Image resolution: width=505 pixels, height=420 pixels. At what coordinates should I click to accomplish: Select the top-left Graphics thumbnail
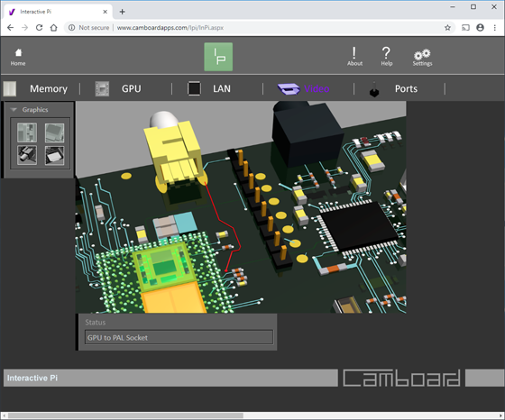tap(27, 132)
